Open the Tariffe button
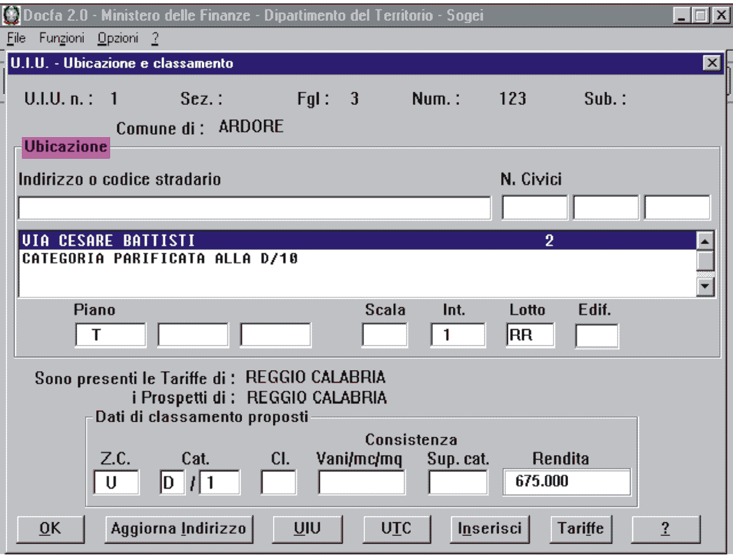The width and height of the screenshot is (733, 560). 581,529
